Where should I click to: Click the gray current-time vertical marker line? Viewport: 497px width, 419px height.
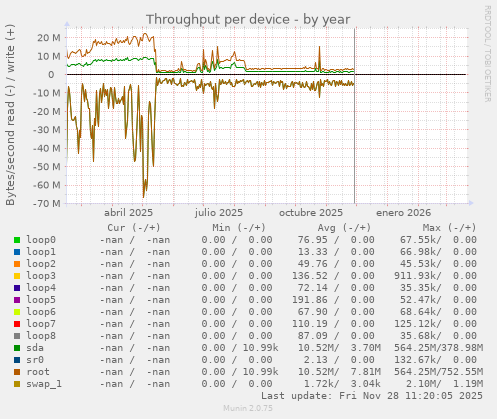355,116
